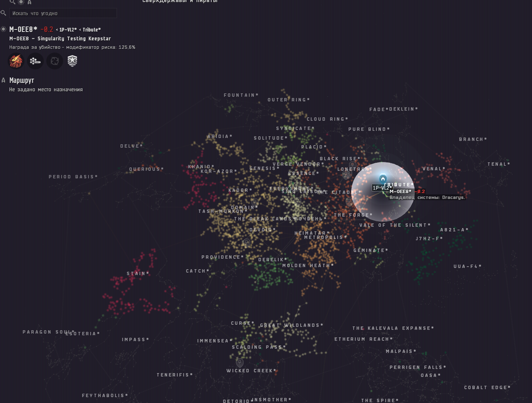Viewport: 532px width, 403px height.
Task: Select the ARIDIA* region label
Action: [x=220, y=137]
